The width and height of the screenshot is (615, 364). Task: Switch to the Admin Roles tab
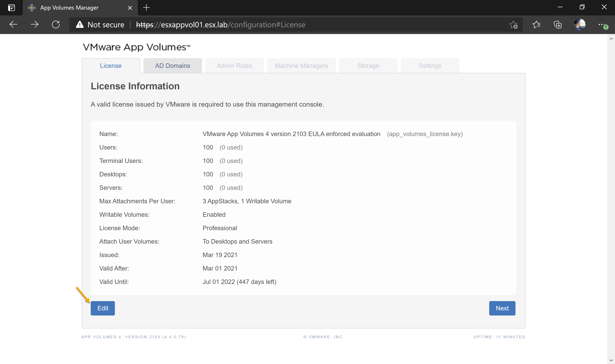pyautogui.click(x=234, y=66)
